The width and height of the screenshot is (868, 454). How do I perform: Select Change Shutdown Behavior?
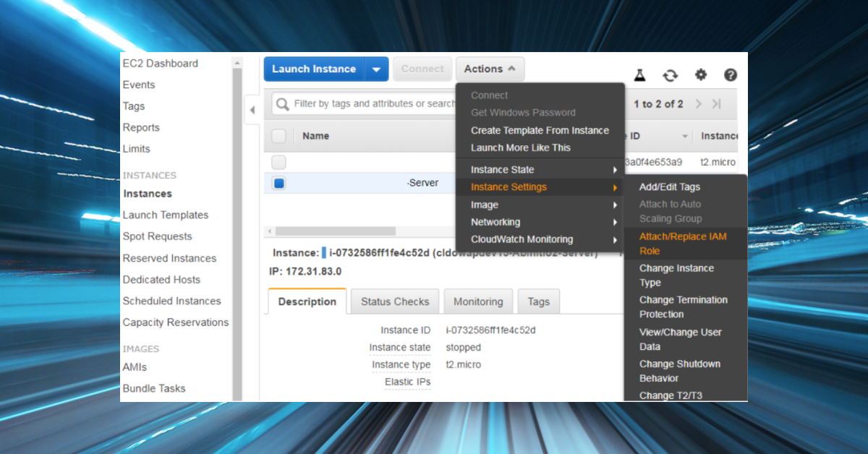pos(680,371)
